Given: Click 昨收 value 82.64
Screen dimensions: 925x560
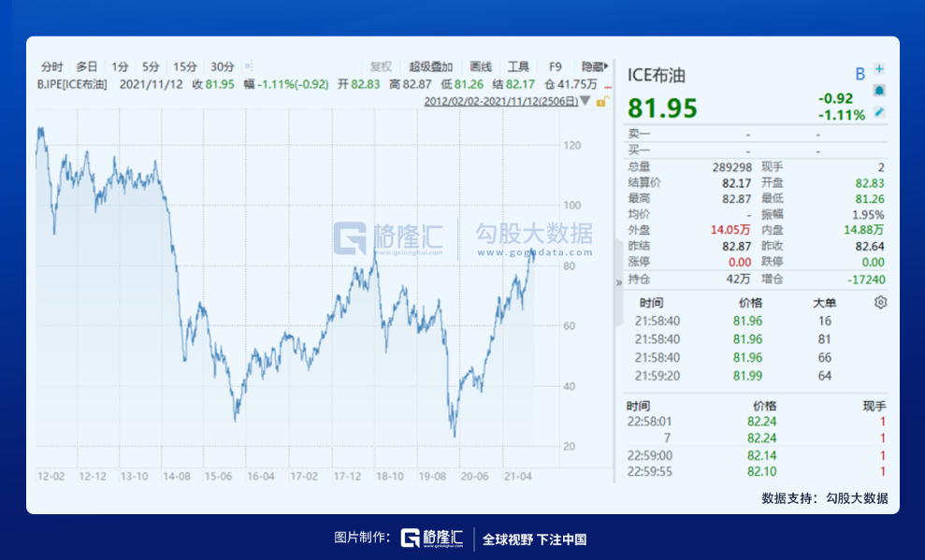Looking at the screenshot, I should [870, 247].
